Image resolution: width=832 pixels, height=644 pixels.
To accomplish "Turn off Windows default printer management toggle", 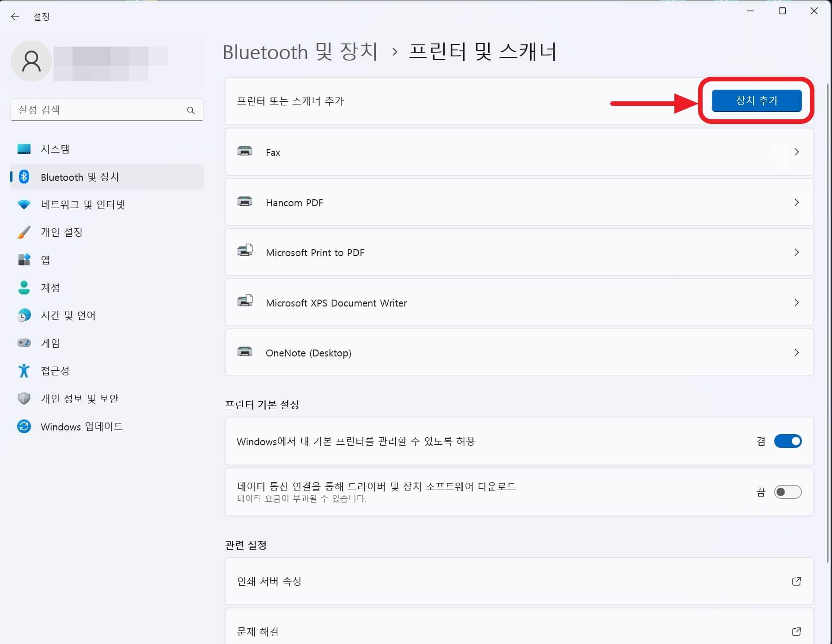I will click(x=788, y=441).
